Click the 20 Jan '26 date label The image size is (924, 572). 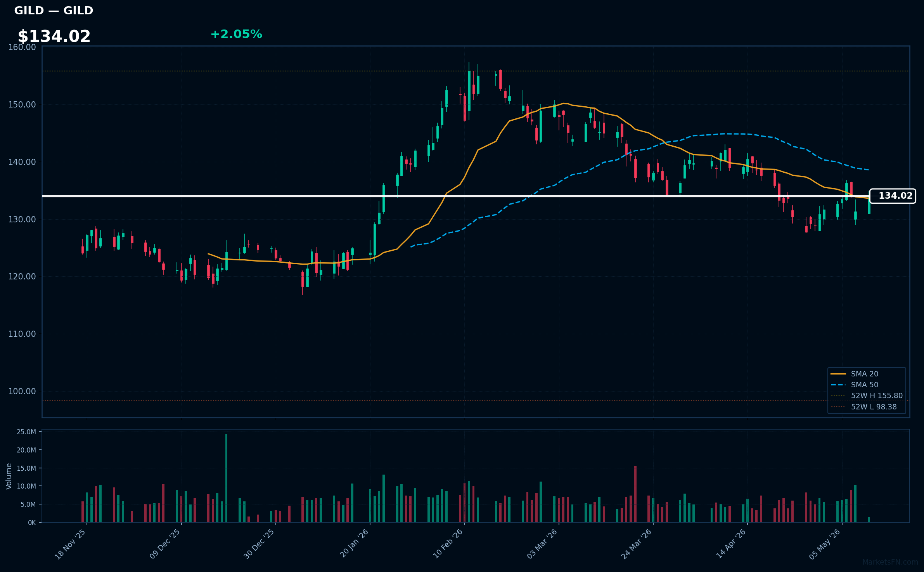coord(354,544)
